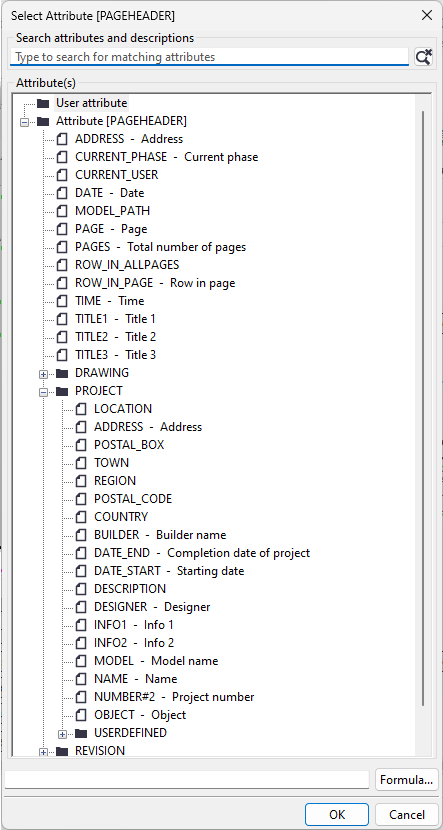Expand the REVISION folder node

click(43, 752)
